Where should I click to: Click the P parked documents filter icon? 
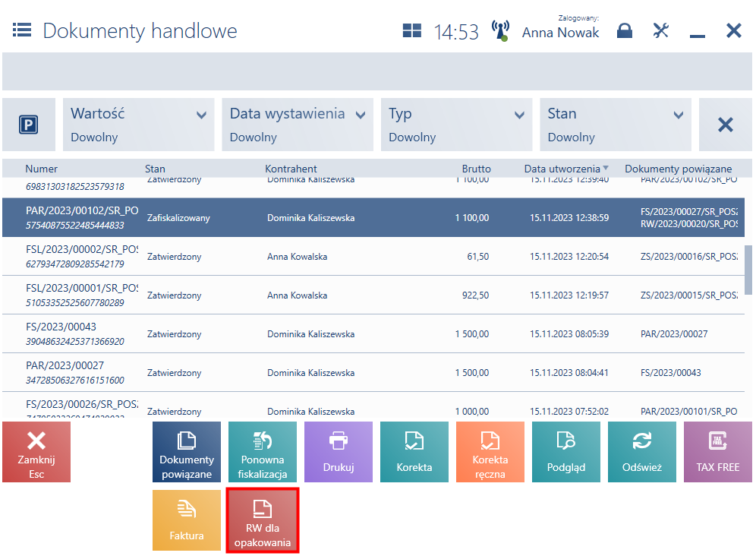coord(28,125)
